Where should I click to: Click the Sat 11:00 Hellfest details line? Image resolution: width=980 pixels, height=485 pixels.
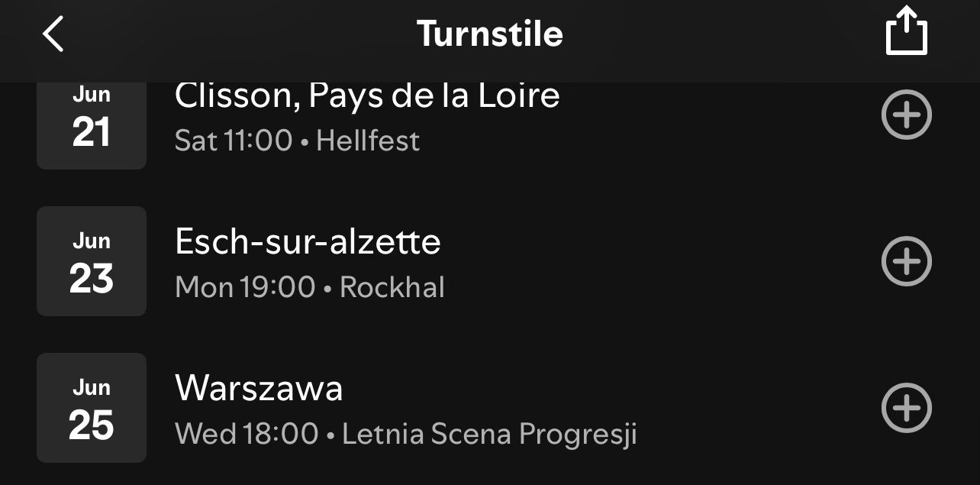(297, 141)
